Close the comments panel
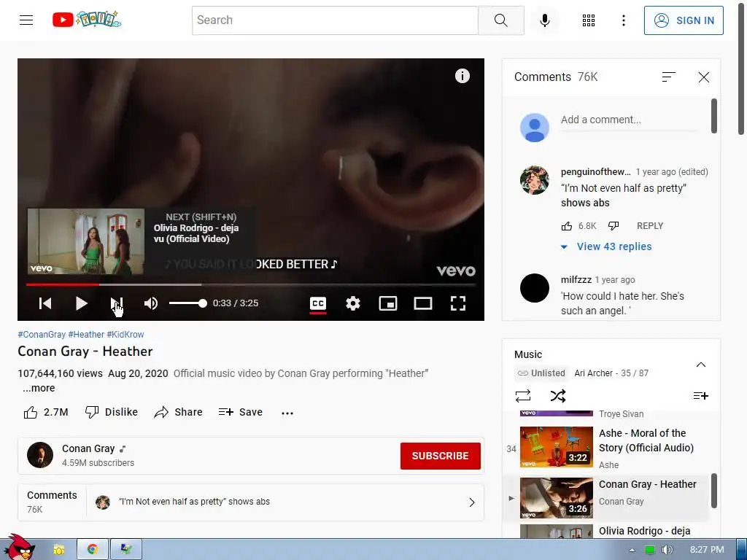This screenshot has height=560, width=747. [704, 77]
